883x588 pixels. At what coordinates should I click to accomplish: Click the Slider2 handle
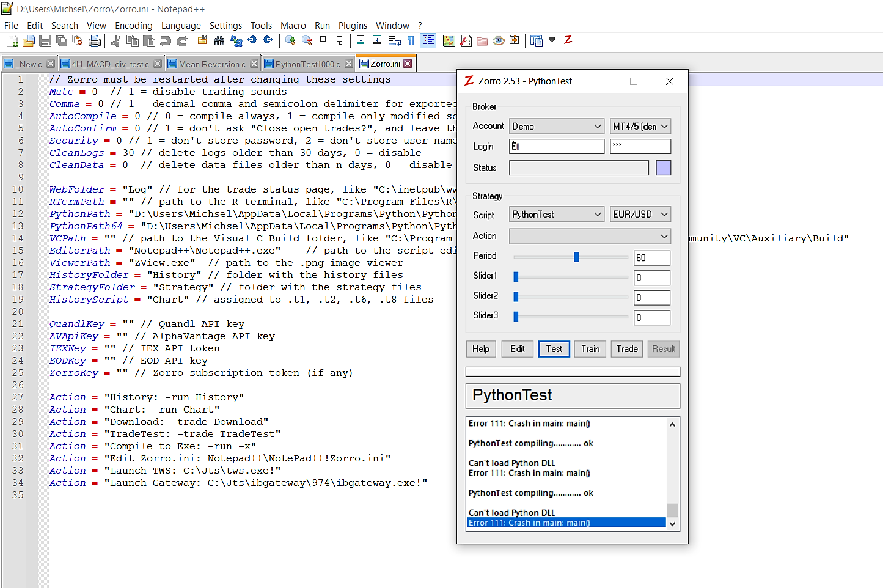pos(516,297)
